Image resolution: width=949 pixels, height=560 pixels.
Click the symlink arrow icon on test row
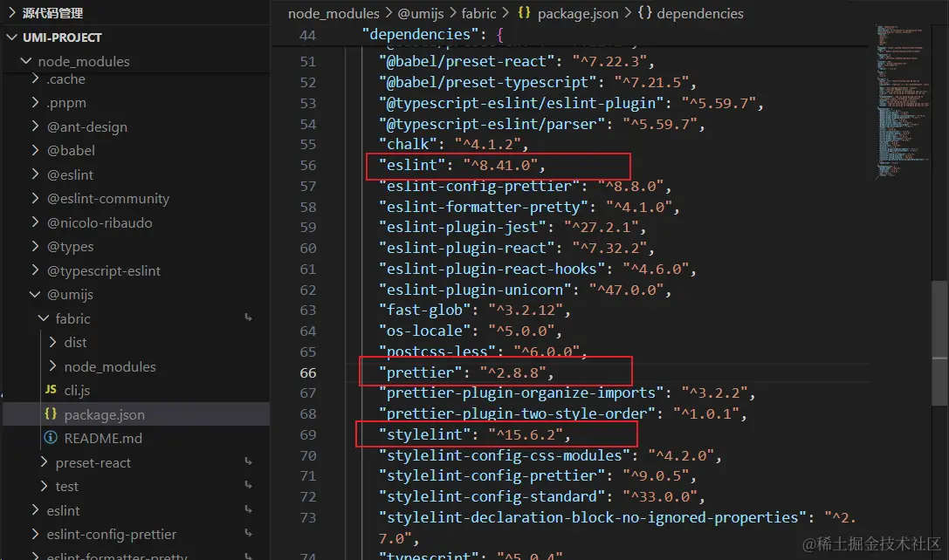click(x=248, y=485)
